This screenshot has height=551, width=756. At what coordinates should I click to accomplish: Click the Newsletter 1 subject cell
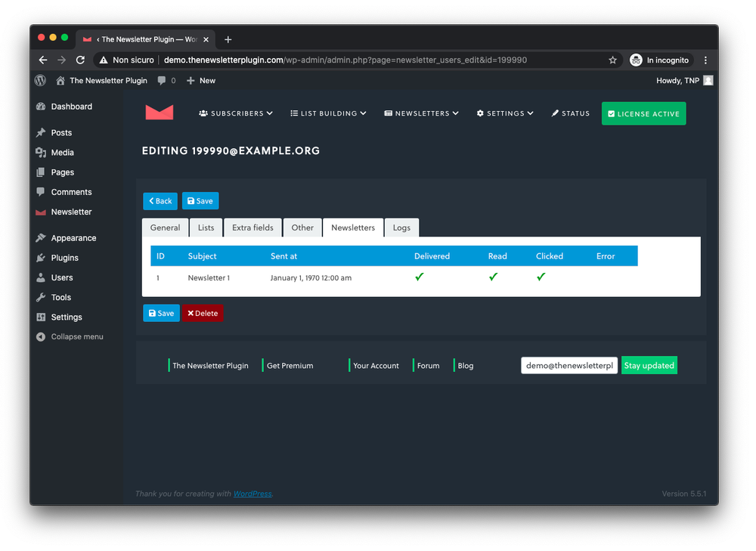coord(209,277)
